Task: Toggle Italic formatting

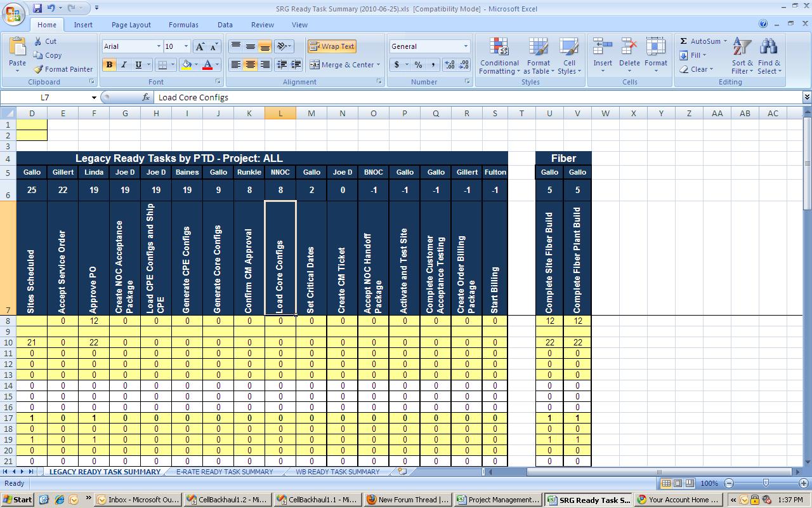Action: point(124,65)
